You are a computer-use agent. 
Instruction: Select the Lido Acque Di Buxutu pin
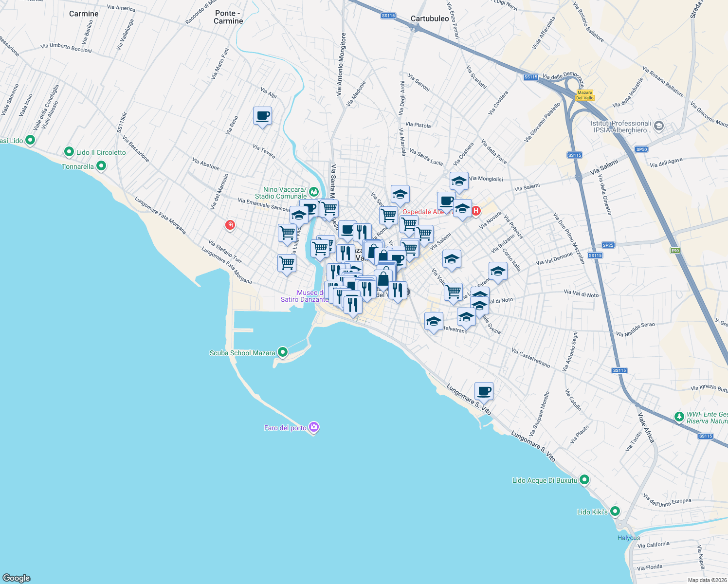tap(584, 480)
